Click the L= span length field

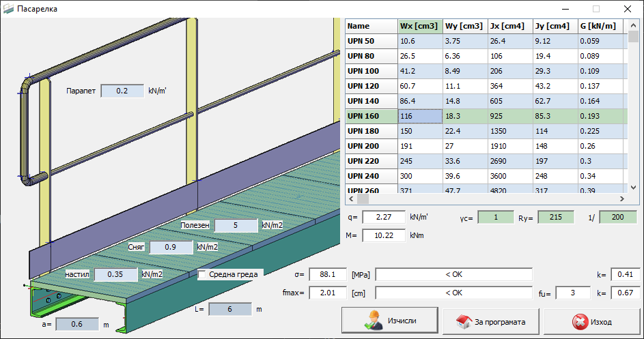230,309
